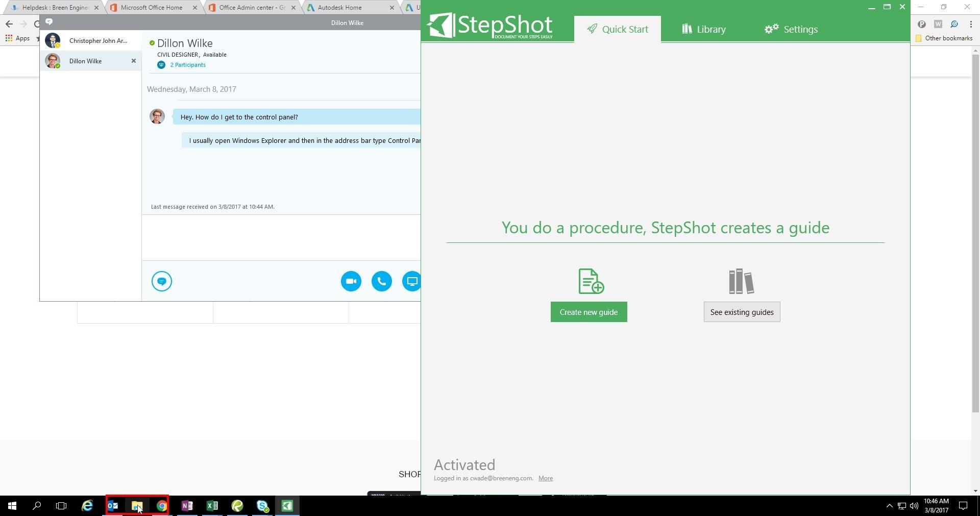Open Task View from the taskbar
This screenshot has width=980, height=516.
point(61,506)
